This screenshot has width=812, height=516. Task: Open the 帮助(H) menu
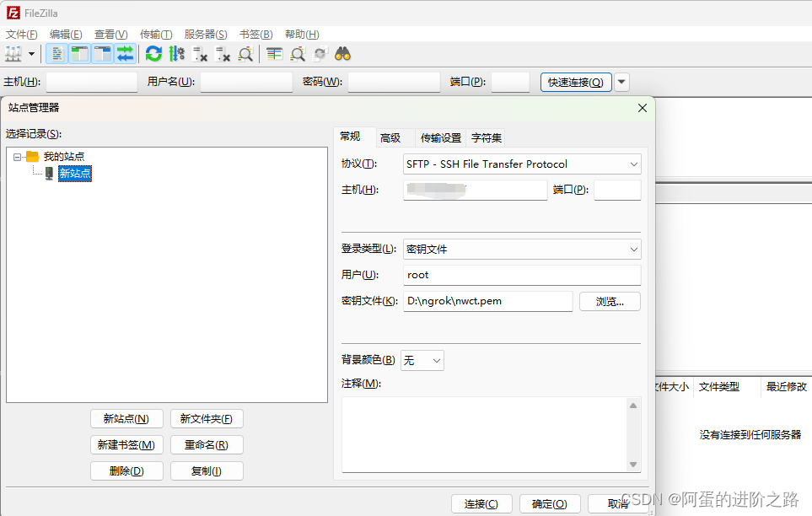point(302,35)
